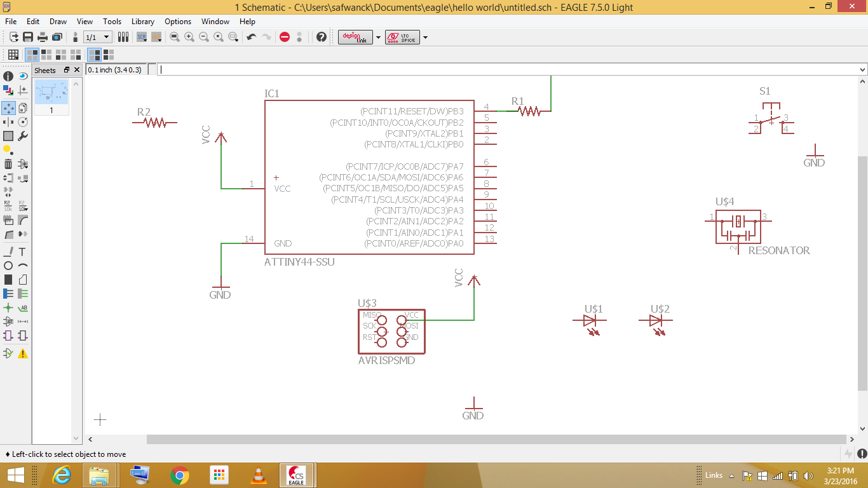Image resolution: width=868 pixels, height=488 pixels.
Task: Click the red Stop command icon
Action: click(x=285, y=37)
